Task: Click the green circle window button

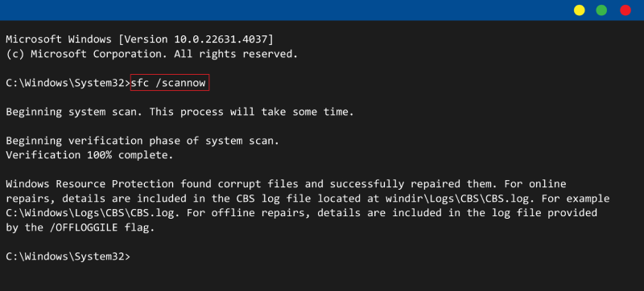Action: pos(601,10)
